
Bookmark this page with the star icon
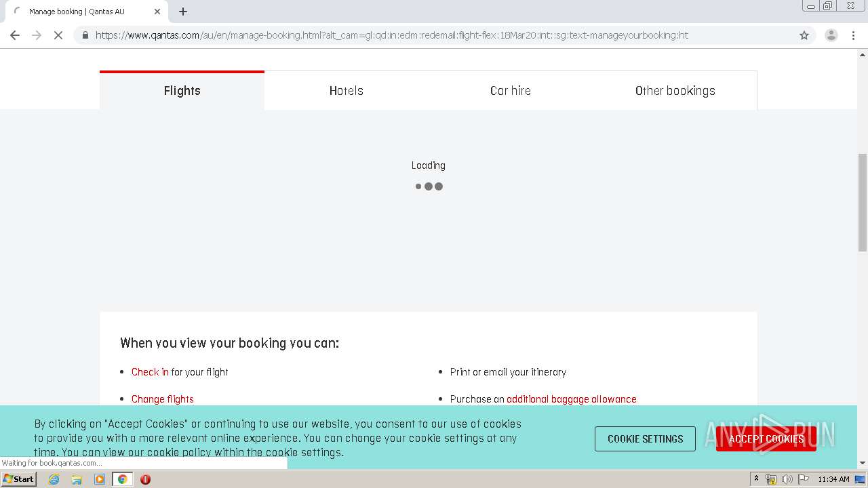804,35
